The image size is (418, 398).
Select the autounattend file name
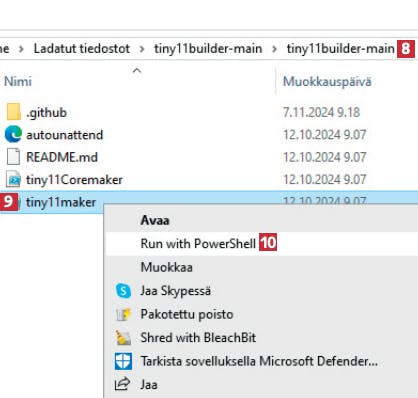coord(65,135)
